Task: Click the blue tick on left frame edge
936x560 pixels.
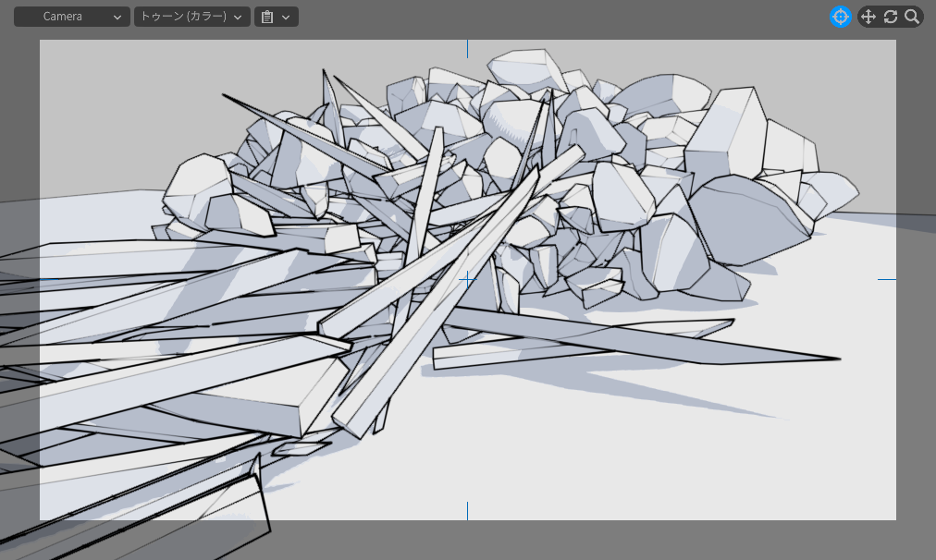Action: (x=49, y=279)
